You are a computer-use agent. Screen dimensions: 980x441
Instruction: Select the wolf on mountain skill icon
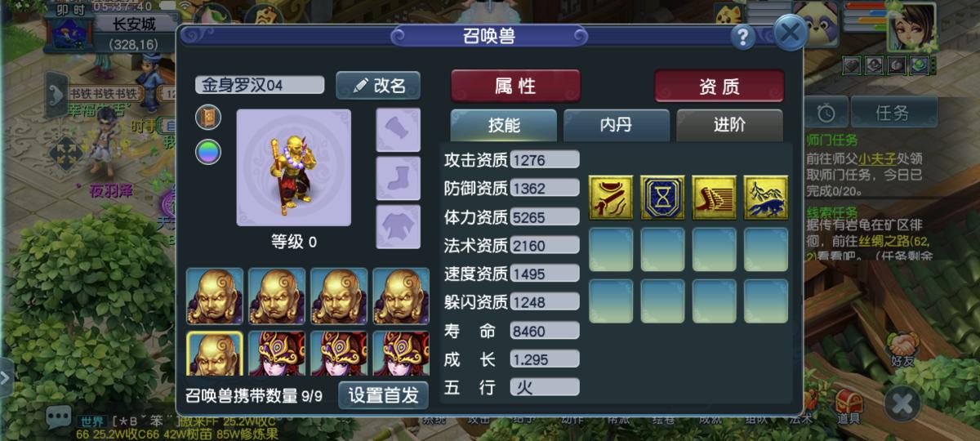click(x=766, y=198)
